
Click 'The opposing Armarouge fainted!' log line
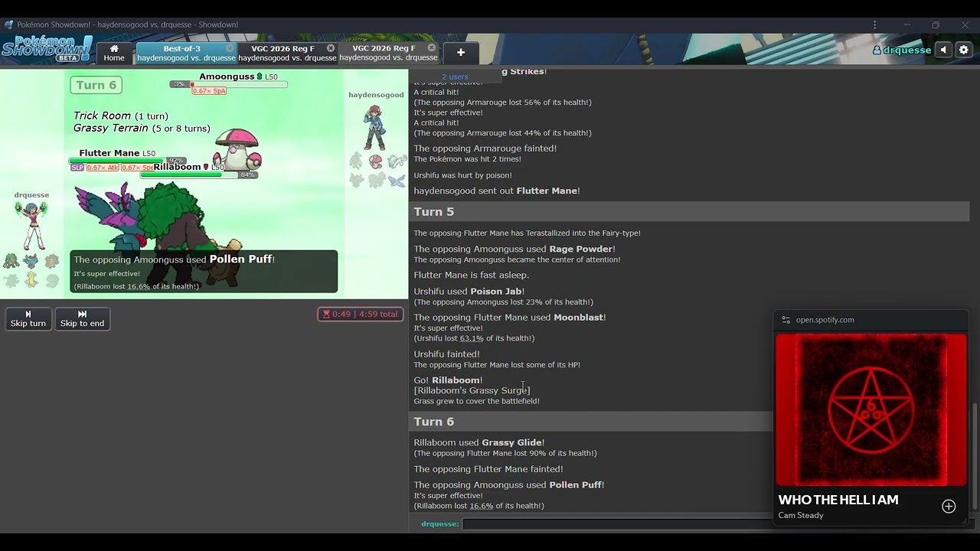(x=485, y=148)
